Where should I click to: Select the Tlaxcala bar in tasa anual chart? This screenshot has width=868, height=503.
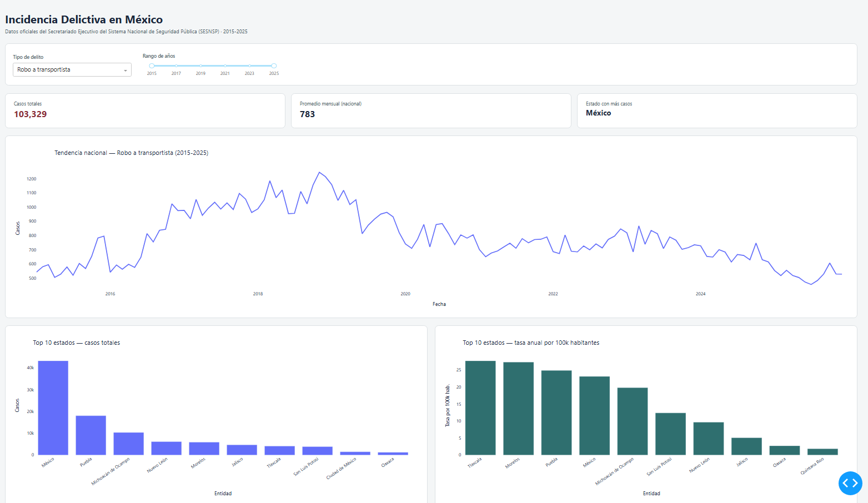[480, 408]
